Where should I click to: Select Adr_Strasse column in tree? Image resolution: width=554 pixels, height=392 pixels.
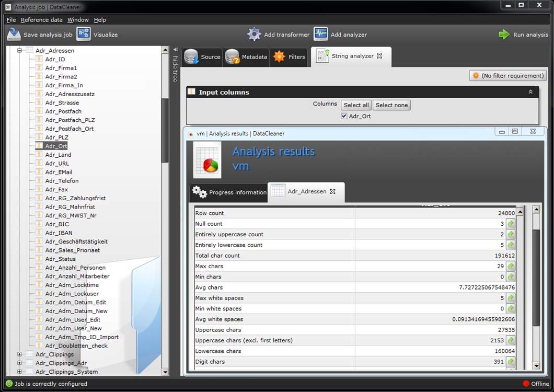pos(62,102)
